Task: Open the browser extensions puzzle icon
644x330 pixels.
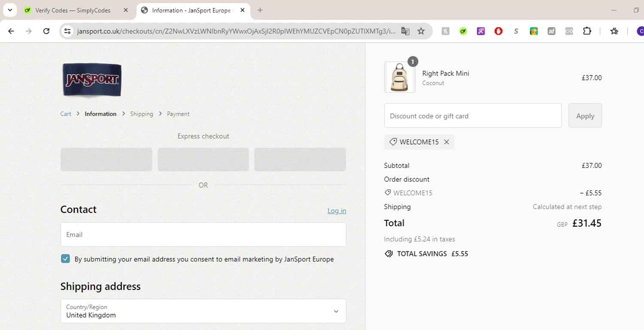Action: [x=587, y=31]
